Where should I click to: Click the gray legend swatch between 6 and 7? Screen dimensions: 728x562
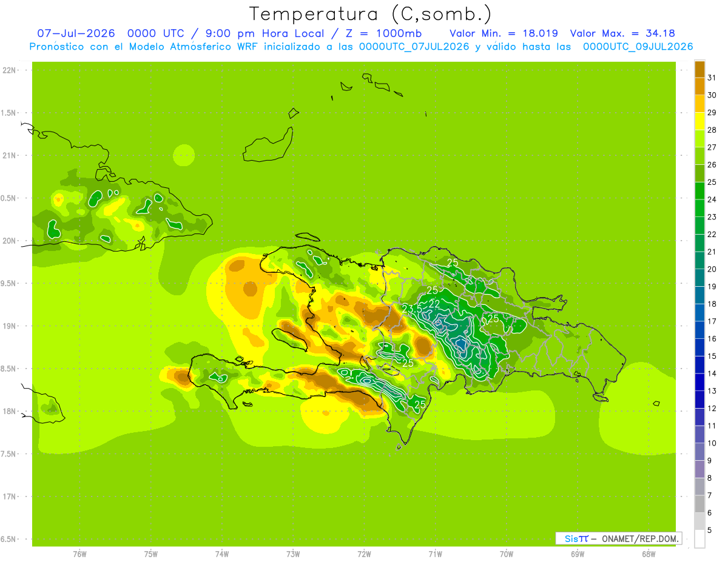(699, 504)
